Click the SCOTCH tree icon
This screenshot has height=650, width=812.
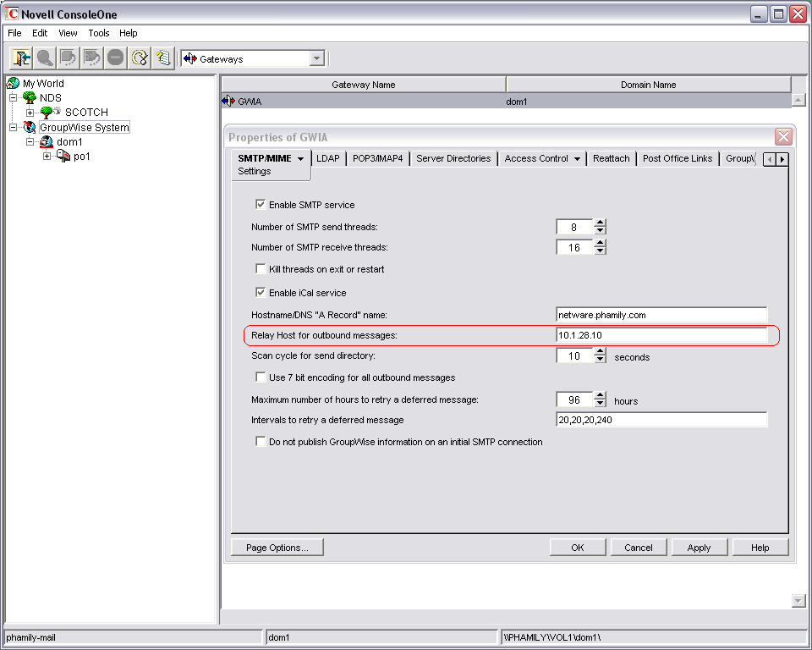(50, 112)
